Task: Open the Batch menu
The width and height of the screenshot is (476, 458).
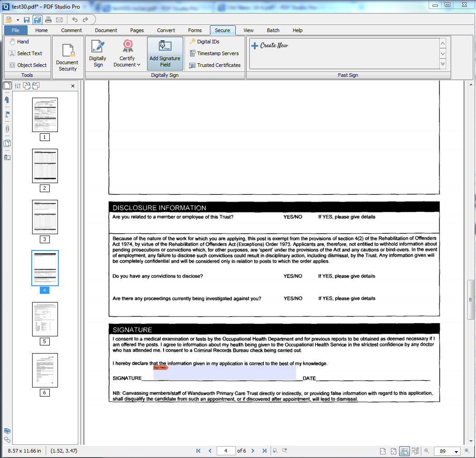Action: pos(273,30)
